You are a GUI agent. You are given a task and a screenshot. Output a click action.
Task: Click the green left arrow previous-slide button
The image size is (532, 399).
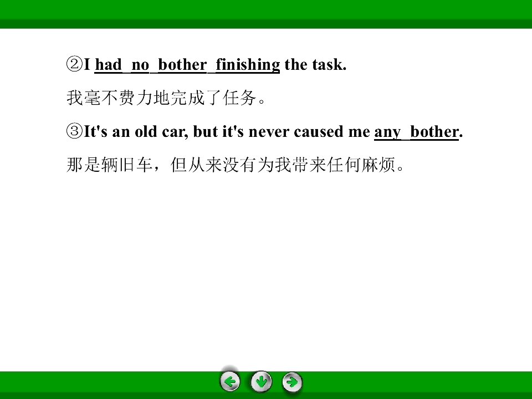click(x=230, y=382)
